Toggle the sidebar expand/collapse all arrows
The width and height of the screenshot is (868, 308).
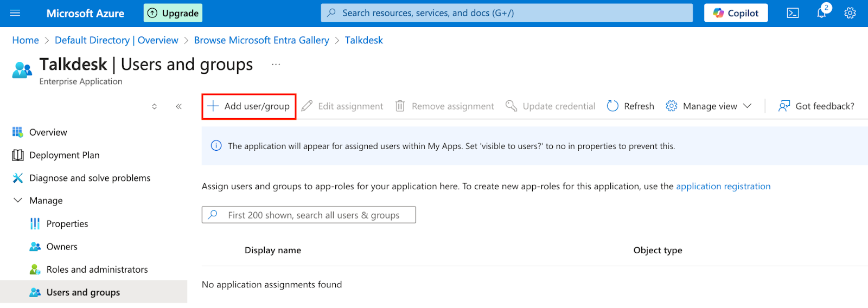pyautogui.click(x=155, y=106)
